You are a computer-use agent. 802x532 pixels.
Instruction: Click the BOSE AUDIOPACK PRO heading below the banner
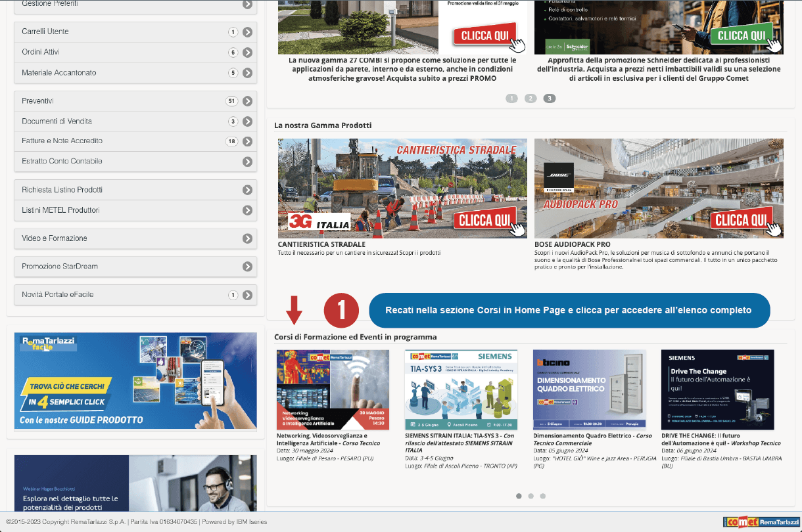click(573, 244)
